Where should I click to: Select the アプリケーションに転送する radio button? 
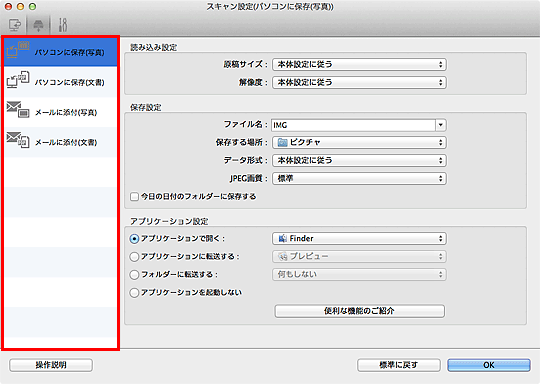coord(134,257)
